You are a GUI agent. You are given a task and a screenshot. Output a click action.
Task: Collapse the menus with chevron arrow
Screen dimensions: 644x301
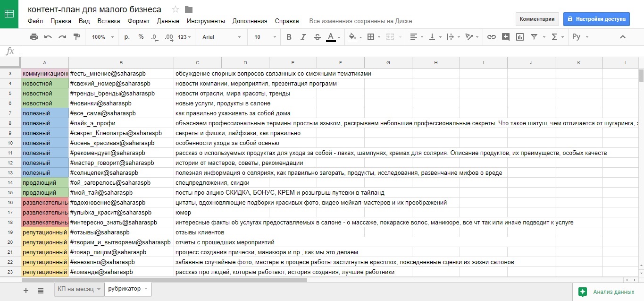623,37
